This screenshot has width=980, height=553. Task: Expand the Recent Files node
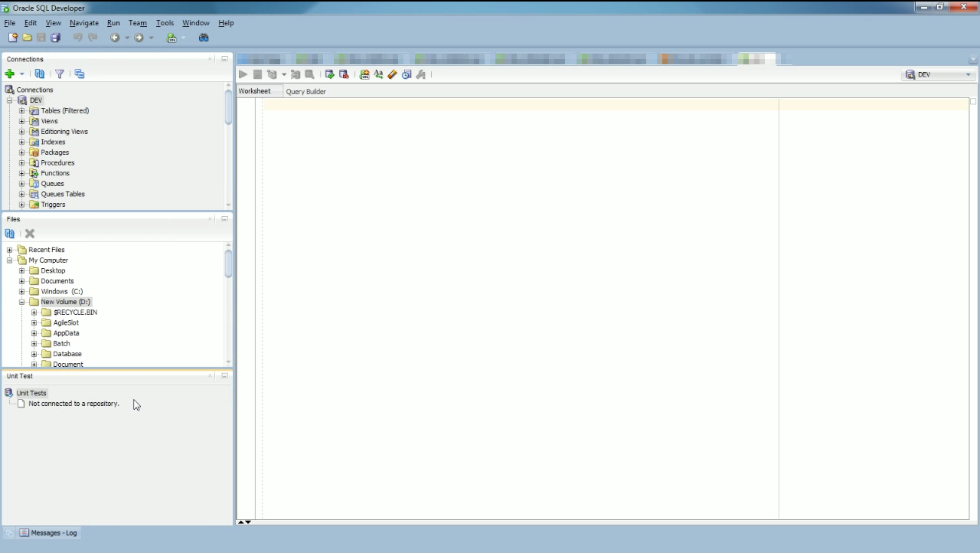tap(10, 250)
